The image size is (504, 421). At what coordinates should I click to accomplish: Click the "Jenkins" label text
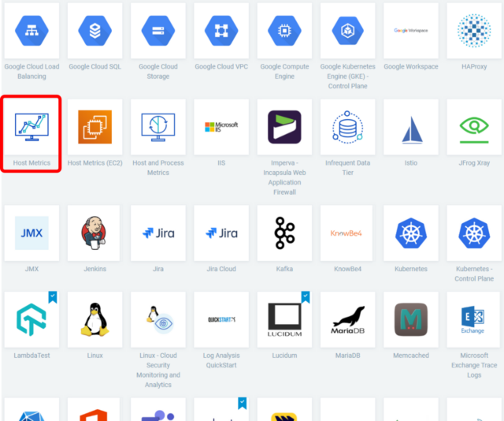tap(94, 269)
